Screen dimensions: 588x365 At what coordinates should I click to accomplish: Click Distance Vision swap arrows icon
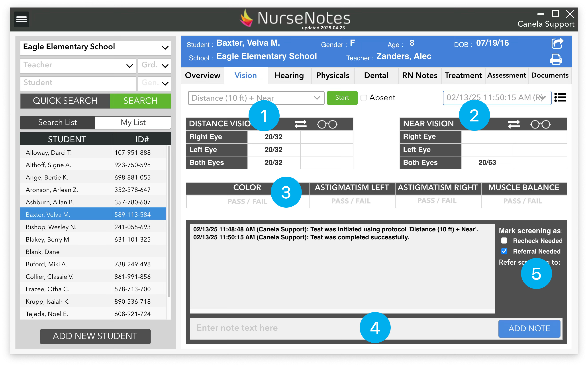click(300, 124)
